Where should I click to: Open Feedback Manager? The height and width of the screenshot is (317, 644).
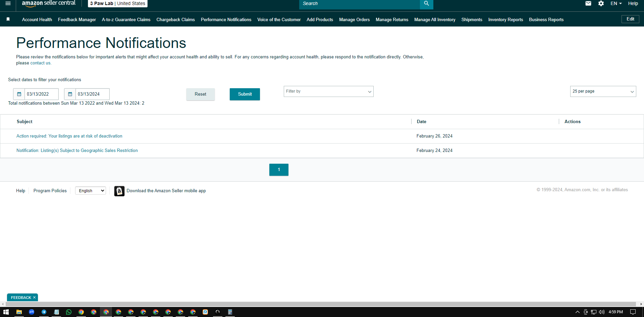(77, 20)
